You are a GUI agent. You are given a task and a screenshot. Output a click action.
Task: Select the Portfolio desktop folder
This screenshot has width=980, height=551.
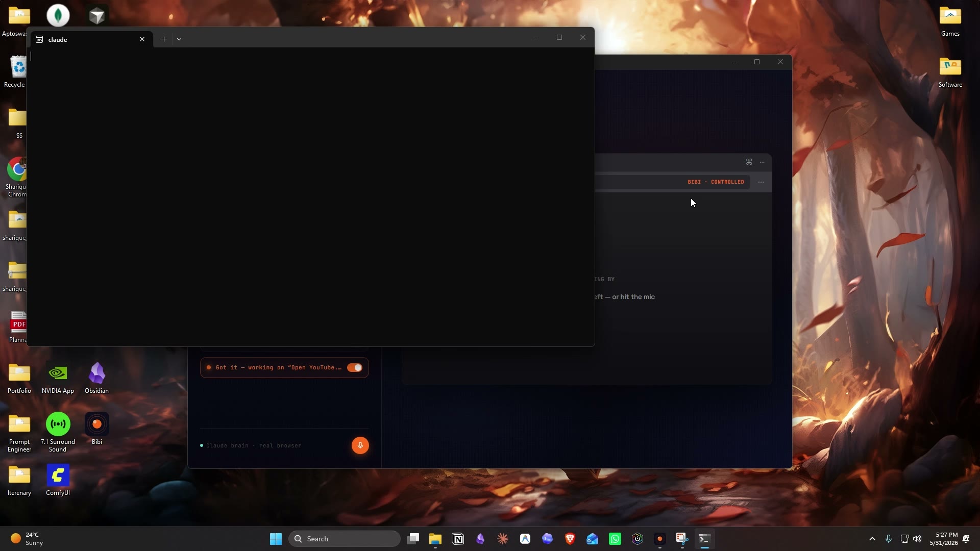pyautogui.click(x=19, y=378)
